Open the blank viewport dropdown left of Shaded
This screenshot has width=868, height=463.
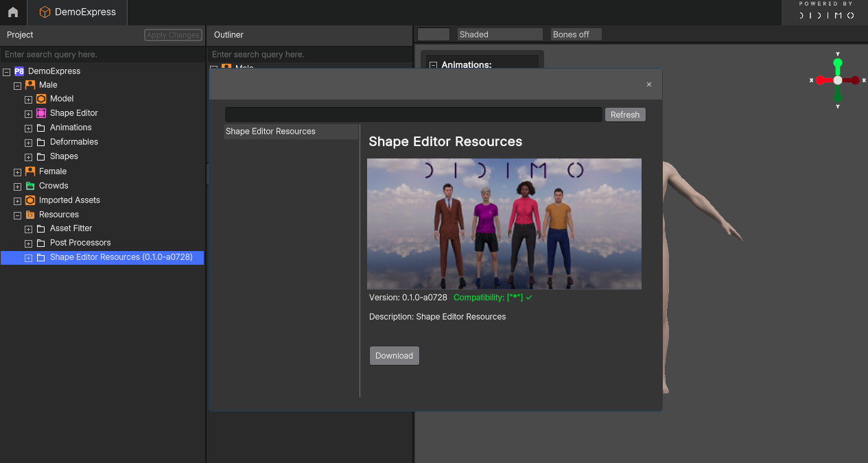tap(434, 34)
